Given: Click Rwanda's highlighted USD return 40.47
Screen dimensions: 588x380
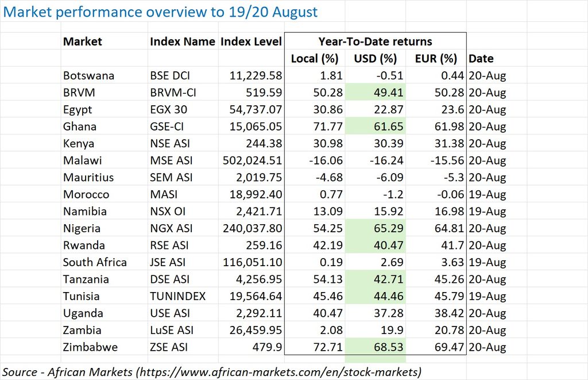Looking at the screenshot, I should pos(376,245).
